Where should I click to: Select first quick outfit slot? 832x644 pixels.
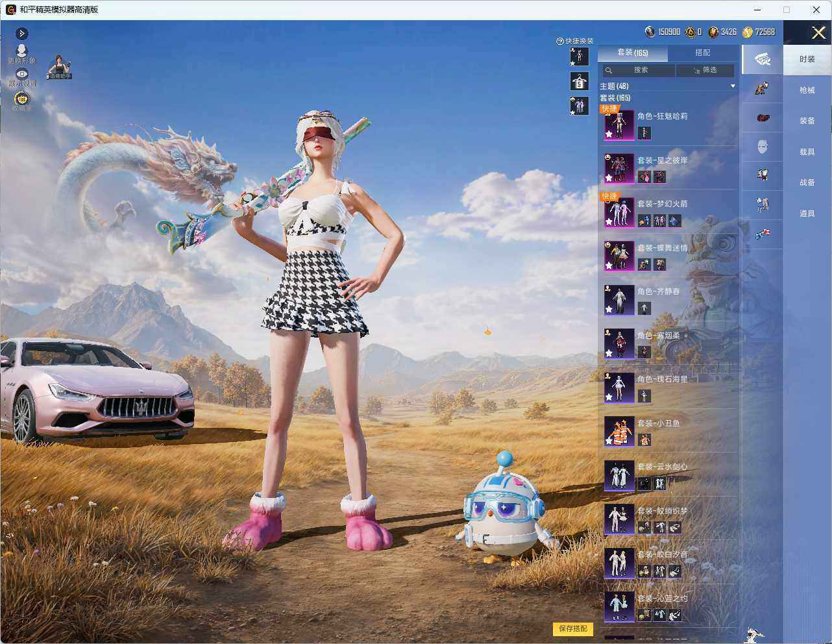pyautogui.click(x=579, y=56)
